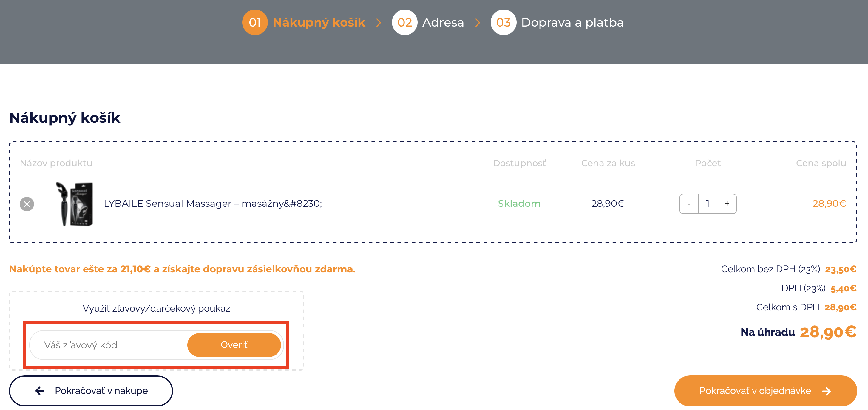Go to the Adresa step
This screenshot has width=868, height=410.
pos(443,23)
